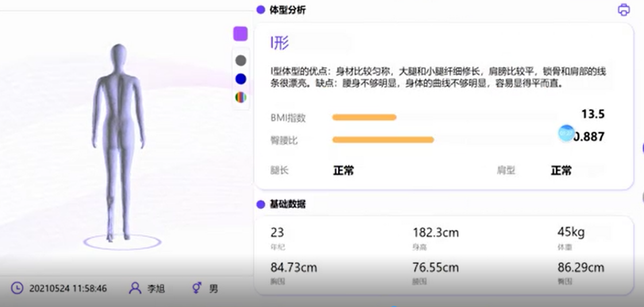
Task: Click the 76.55cm waist measurement
Action: [x=435, y=267]
